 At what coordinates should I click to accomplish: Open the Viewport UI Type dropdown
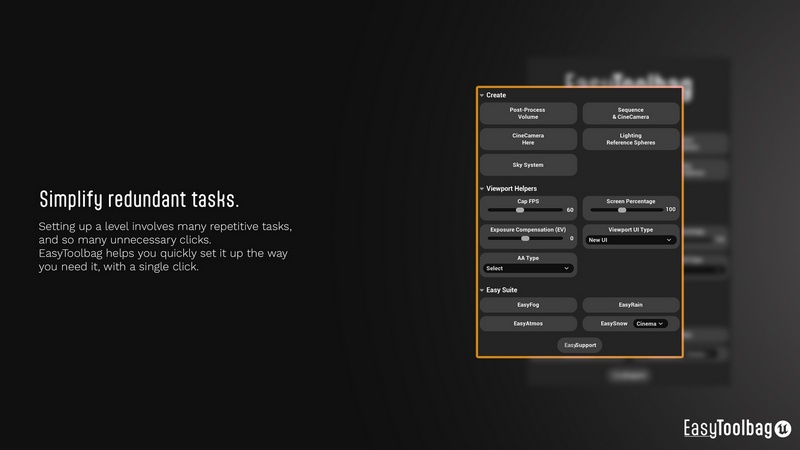(x=630, y=240)
